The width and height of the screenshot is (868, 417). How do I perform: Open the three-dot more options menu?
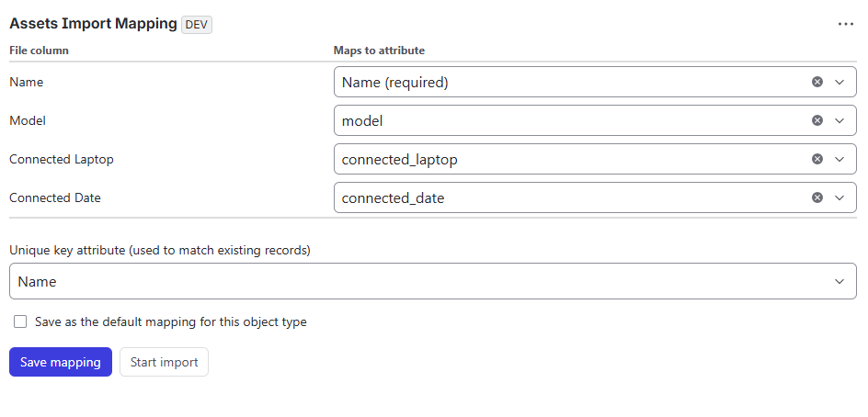pyautogui.click(x=845, y=24)
